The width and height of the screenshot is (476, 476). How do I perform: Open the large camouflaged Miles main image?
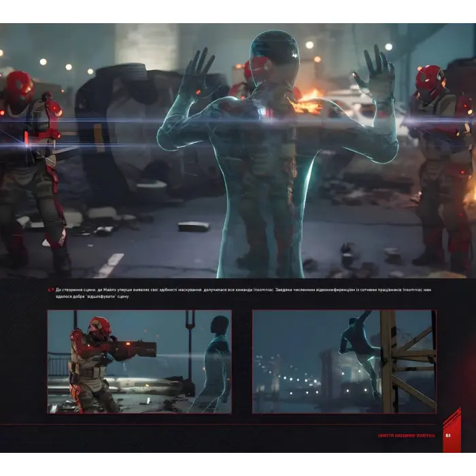(x=238, y=150)
